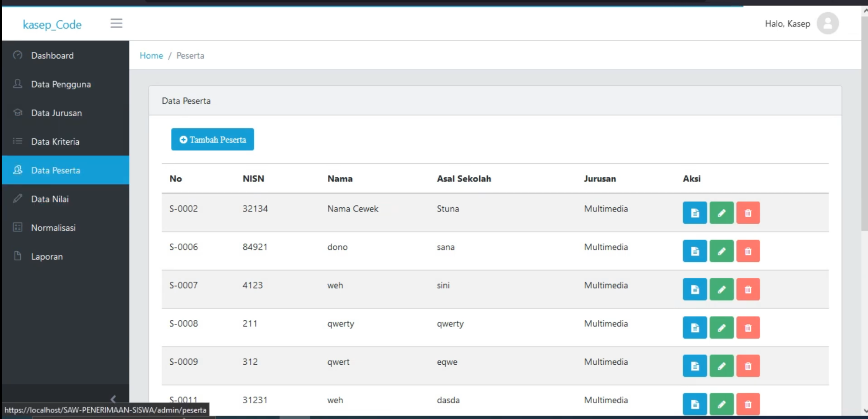Open Laporan menu item
The height and width of the screenshot is (419, 868).
pyautogui.click(x=65, y=256)
